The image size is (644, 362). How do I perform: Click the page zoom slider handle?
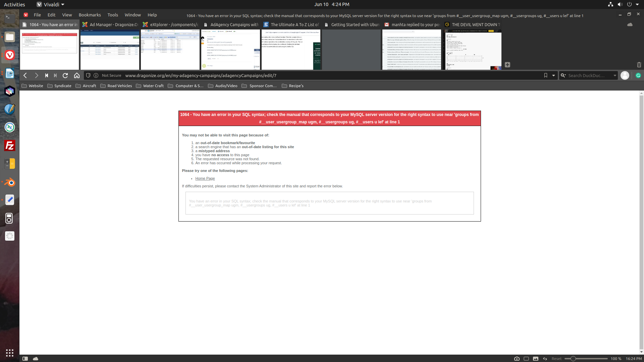[x=573, y=359]
